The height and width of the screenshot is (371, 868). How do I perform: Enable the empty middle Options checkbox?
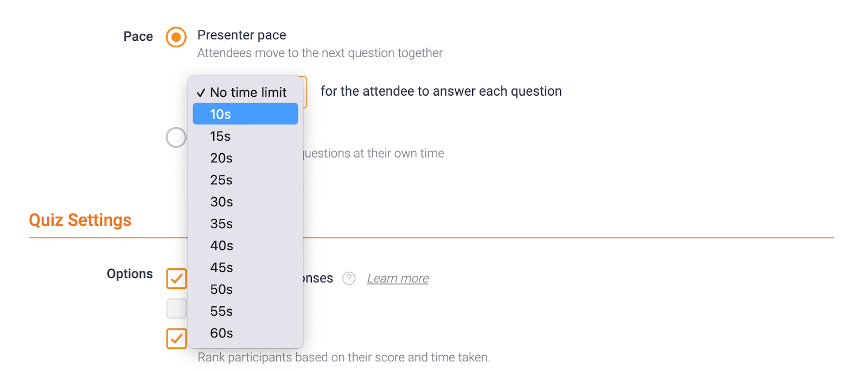pyautogui.click(x=176, y=308)
